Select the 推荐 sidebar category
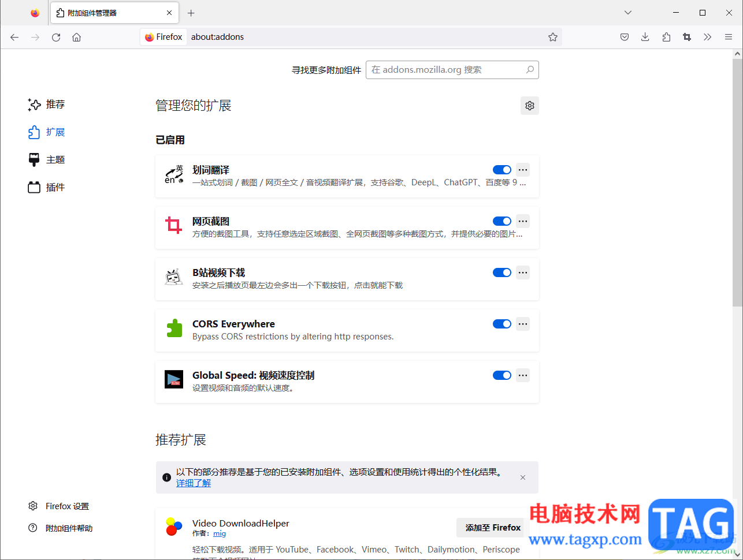The image size is (743, 560). tap(47, 104)
